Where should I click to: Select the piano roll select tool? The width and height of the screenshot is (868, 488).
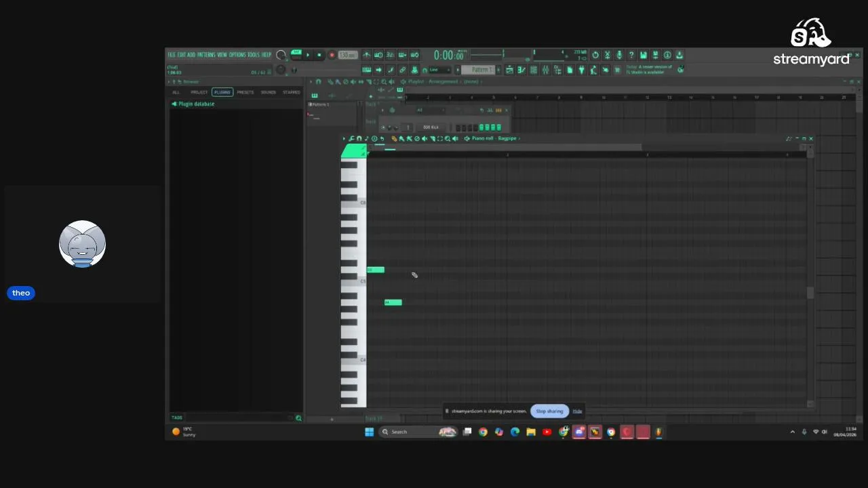coord(440,138)
